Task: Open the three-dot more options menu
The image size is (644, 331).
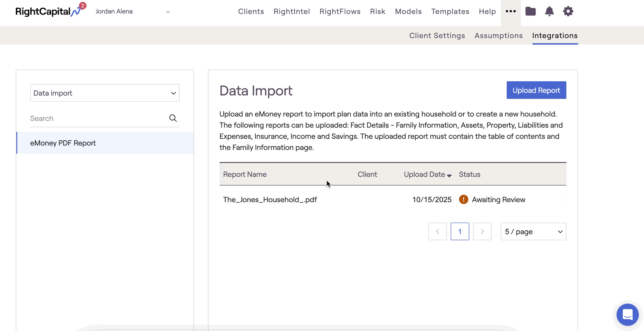Action: (511, 11)
